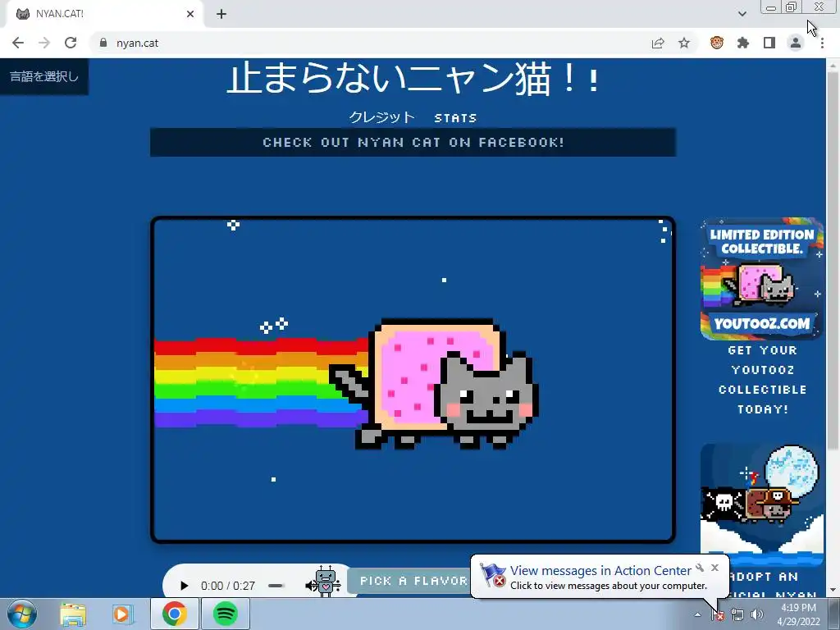This screenshot has height=630, width=840.
Task: Open Chrome's three-dot menu
Action: tap(822, 43)
